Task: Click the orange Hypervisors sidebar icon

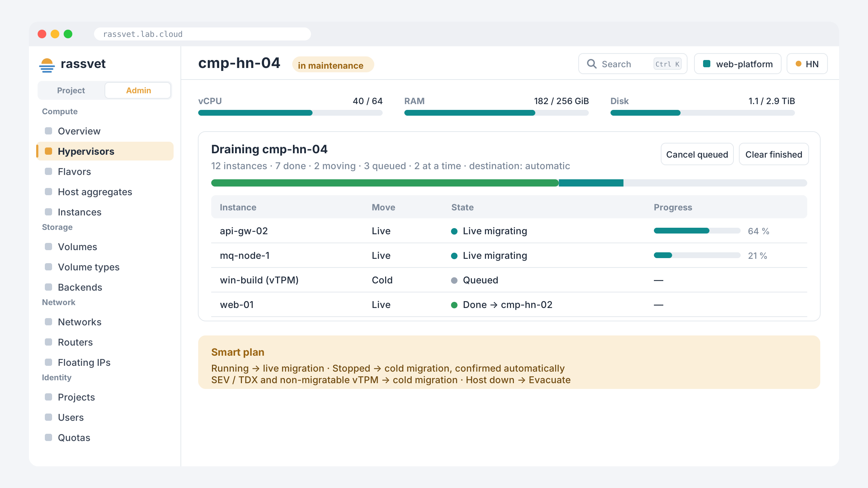Action: (48, 151)
